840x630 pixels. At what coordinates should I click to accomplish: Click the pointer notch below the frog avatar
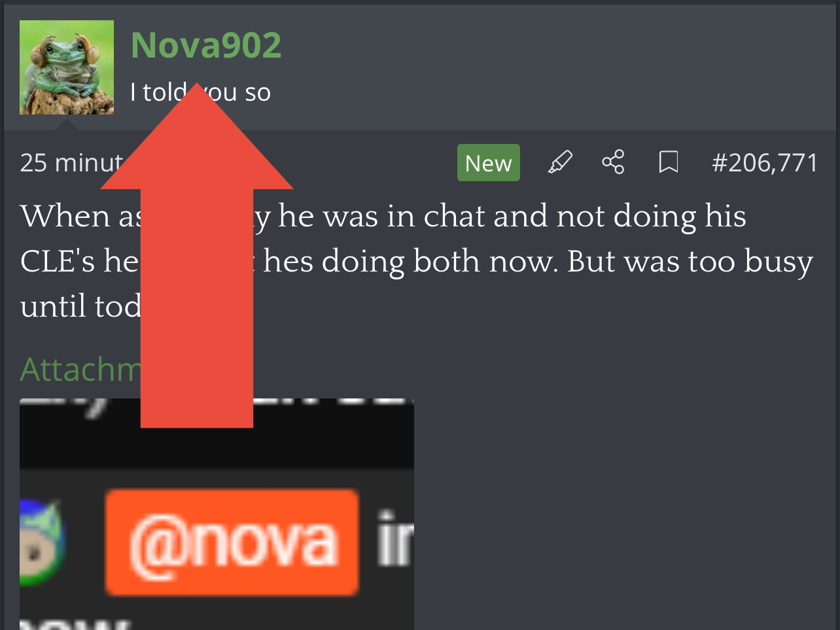click(67, 123)
